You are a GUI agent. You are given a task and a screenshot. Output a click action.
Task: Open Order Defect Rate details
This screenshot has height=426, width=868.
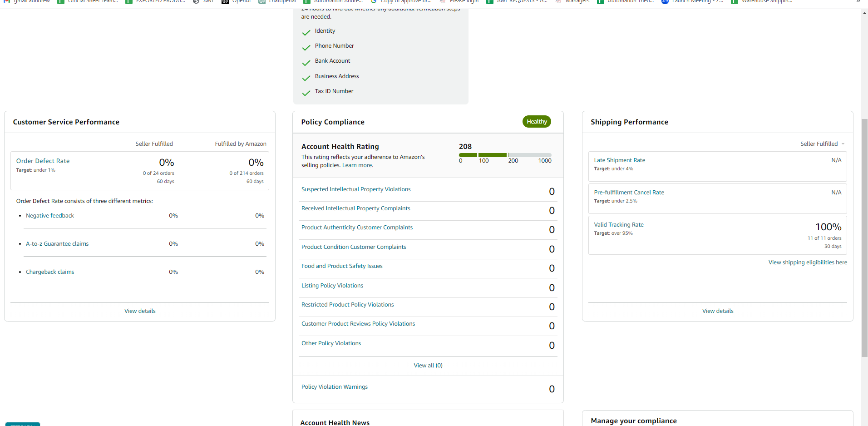[43, 161]
